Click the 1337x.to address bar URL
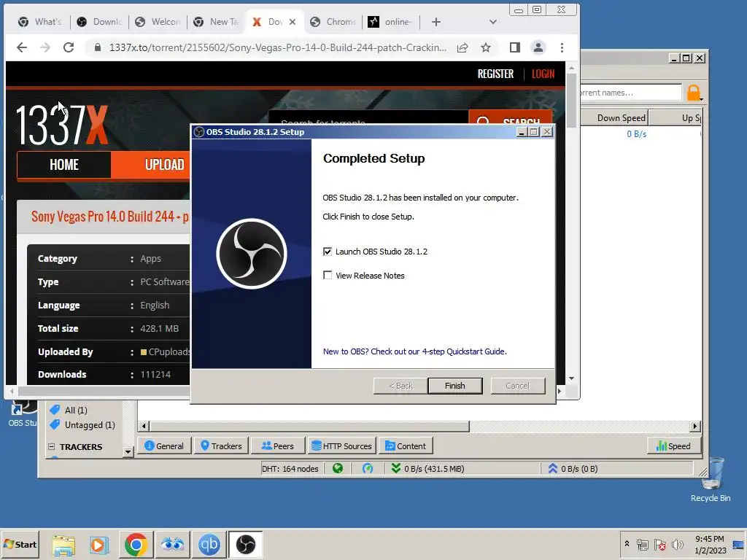The height and width of the screenshot is (560, 747). point(278,47)
